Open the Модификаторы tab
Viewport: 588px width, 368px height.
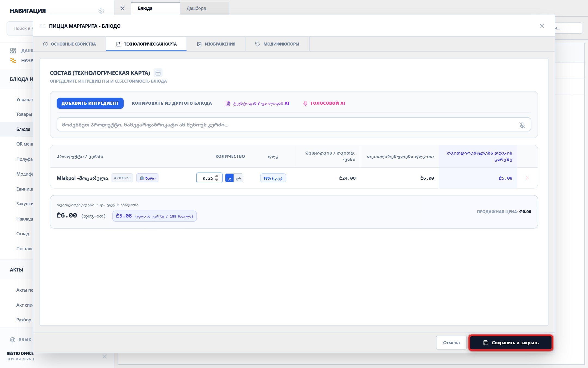click(x=277, y=44)
